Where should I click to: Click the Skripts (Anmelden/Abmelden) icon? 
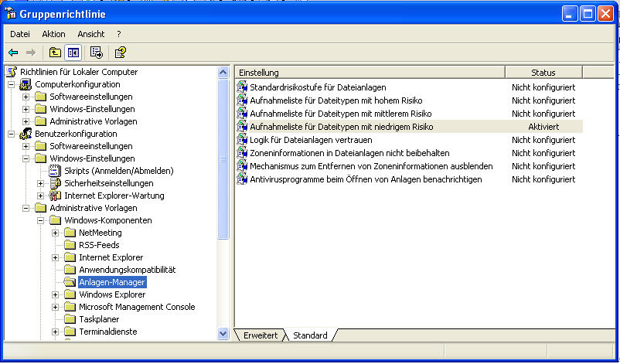pos(55,171)
